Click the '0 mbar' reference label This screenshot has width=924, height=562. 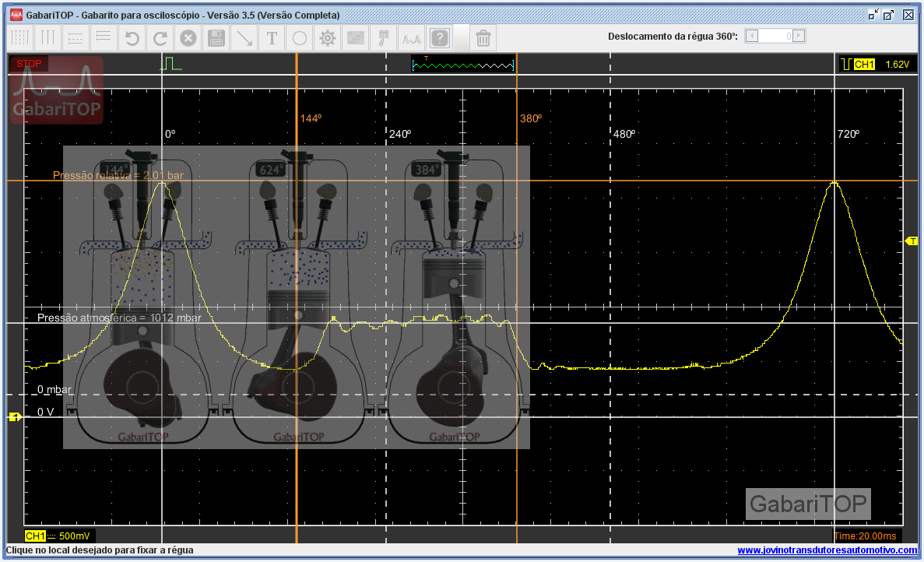click(x=54, y=389)
